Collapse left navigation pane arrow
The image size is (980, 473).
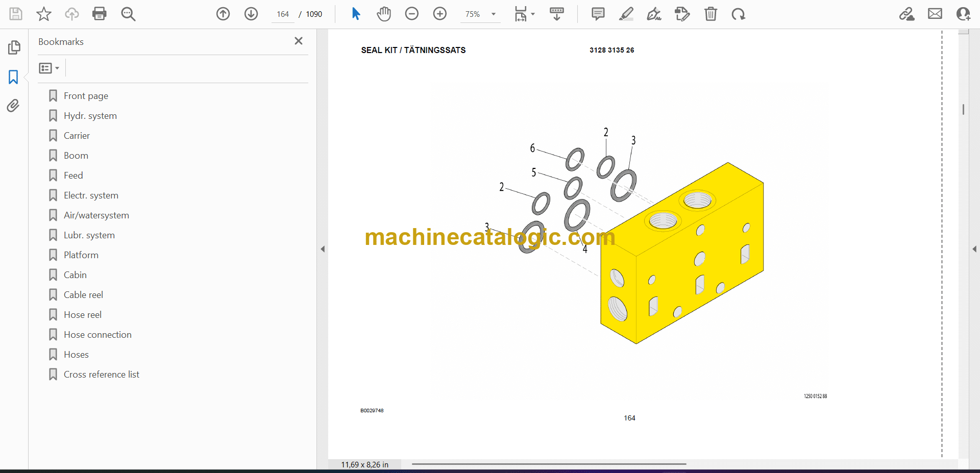coord(323,249)
